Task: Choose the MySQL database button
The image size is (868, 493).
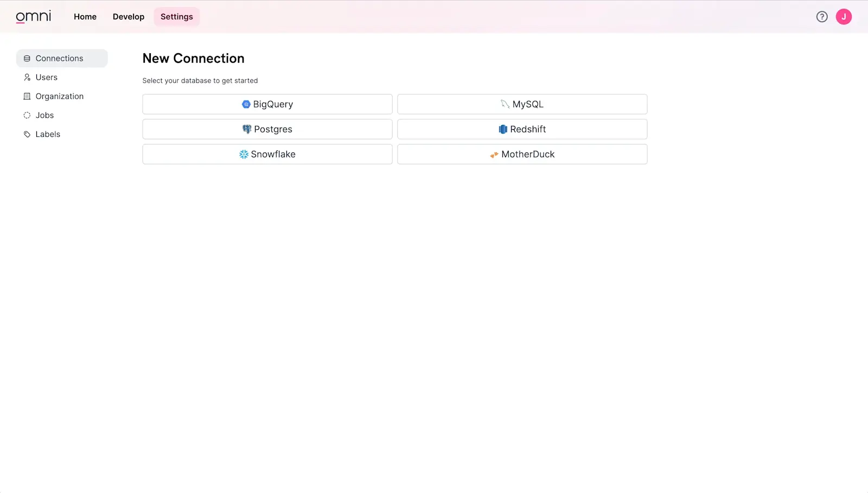Action: click(x=522, y=104)
